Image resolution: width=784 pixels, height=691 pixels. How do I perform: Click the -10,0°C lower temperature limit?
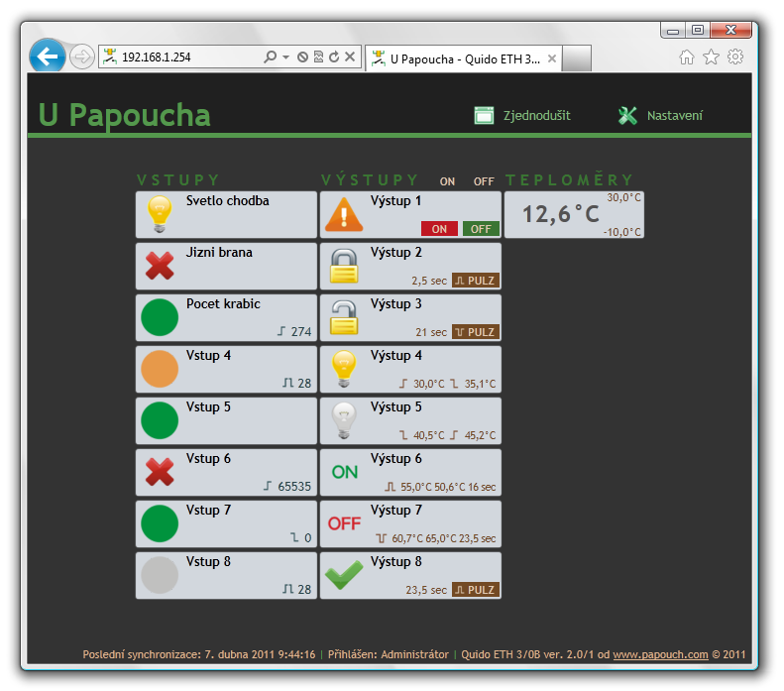click(x=622, y=232)
